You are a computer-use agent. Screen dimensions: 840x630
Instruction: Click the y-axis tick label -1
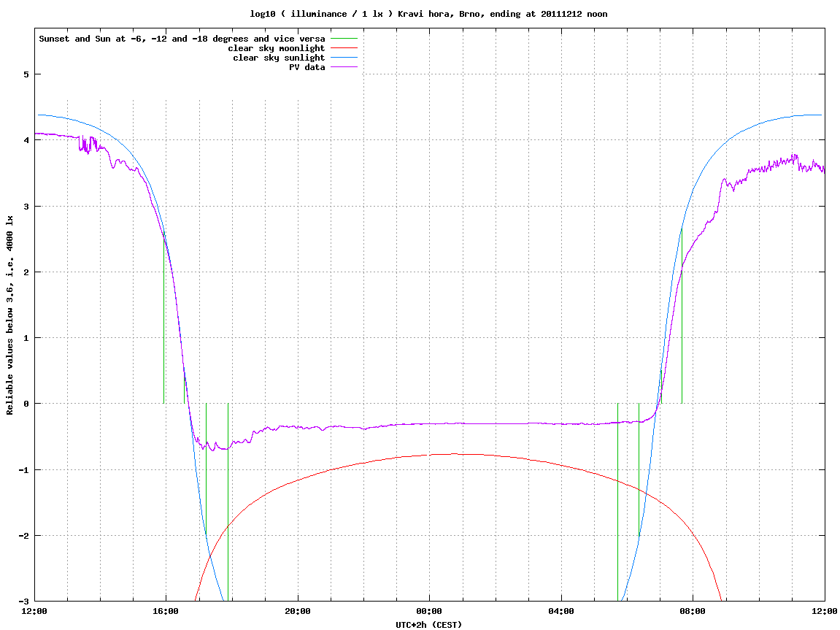[x=23, y=470]
